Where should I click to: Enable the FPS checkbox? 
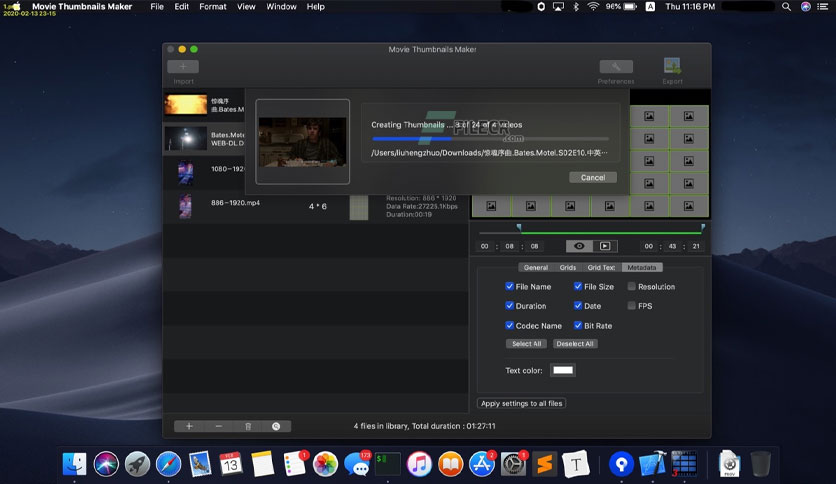tap(631, 305)
